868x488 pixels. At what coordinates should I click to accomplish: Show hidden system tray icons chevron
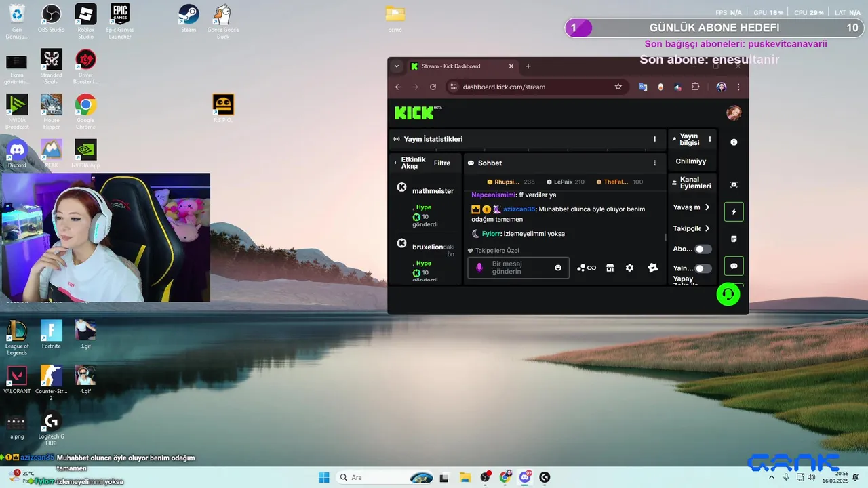pyautogui.click(x=771, y=477)
